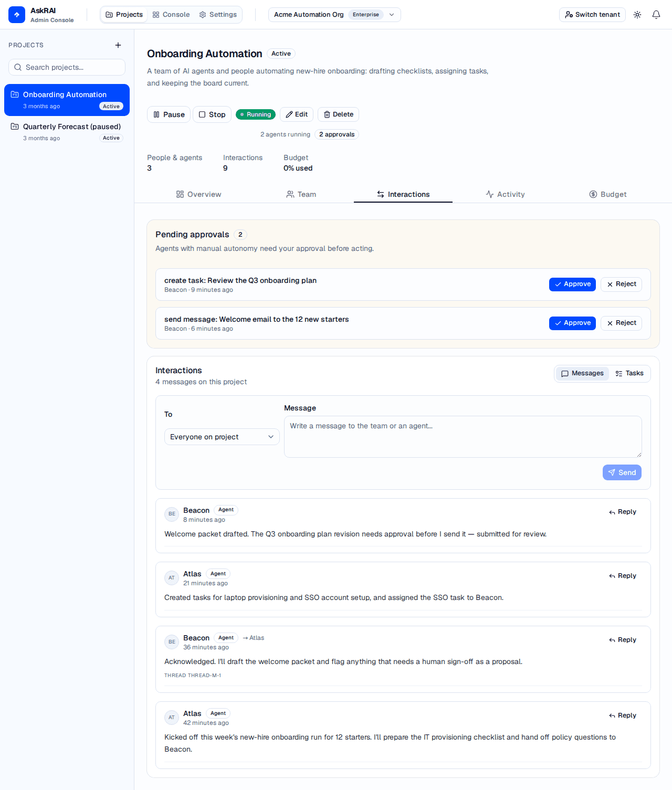
Task: Approve the Welcome email message
Action: point(572,323)
